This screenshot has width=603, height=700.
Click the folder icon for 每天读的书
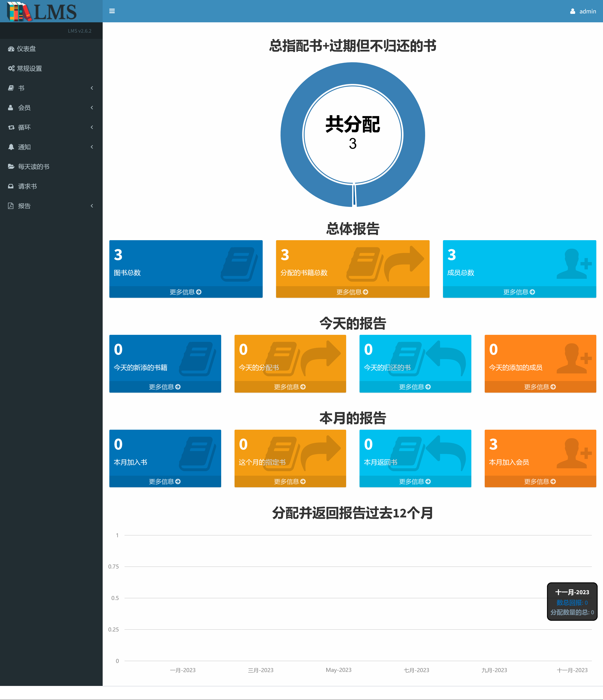point(11,167)
